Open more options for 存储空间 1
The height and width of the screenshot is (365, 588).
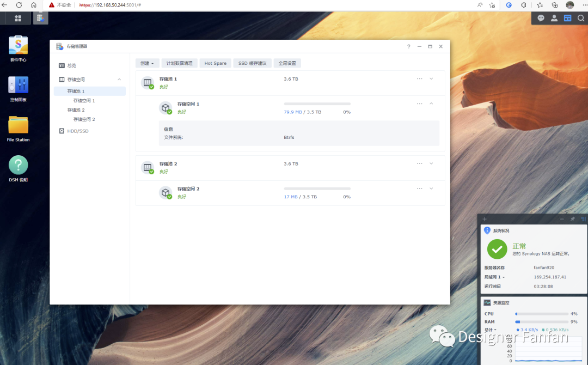pos(420,104)
